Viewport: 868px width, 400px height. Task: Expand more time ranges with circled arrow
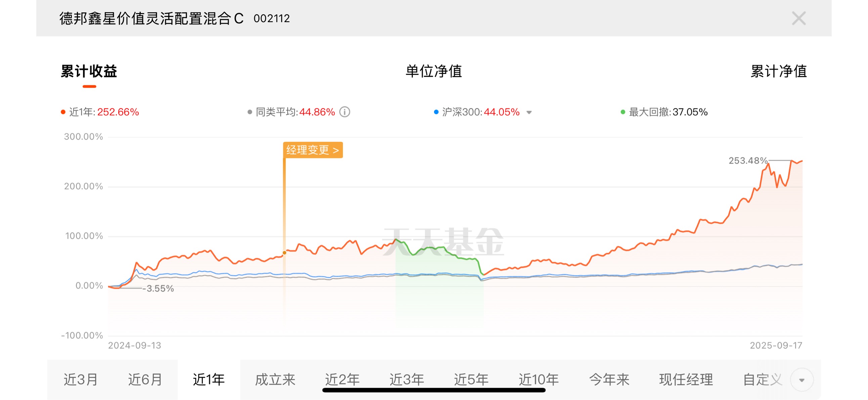click(x=801, y=380)
